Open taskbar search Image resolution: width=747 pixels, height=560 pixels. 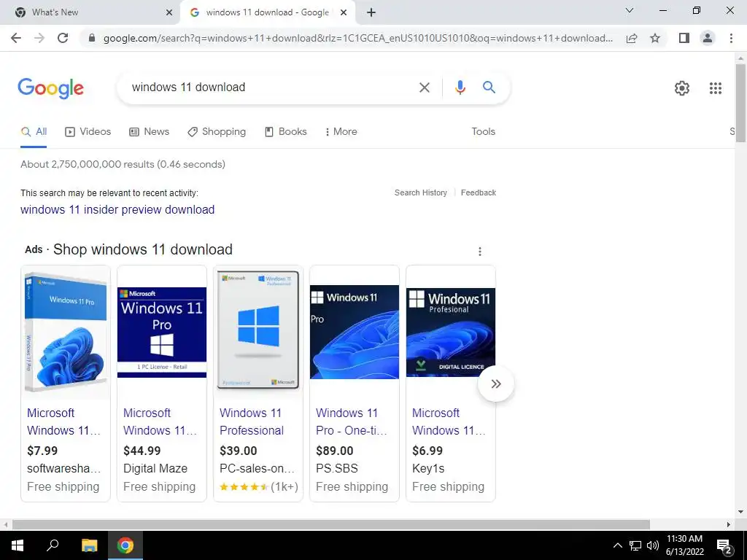pyautogui.click(x=53, y=545)
